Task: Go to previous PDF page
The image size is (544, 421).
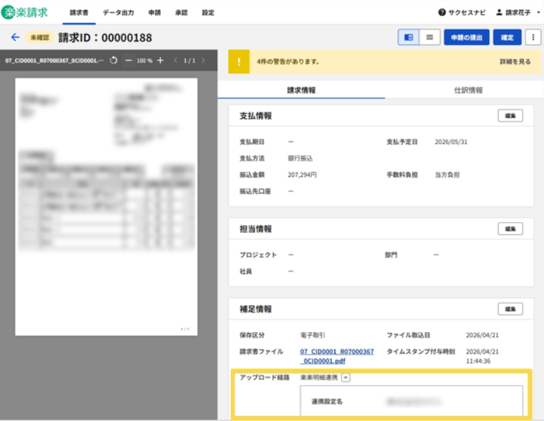Action: [x=176, y=60]
